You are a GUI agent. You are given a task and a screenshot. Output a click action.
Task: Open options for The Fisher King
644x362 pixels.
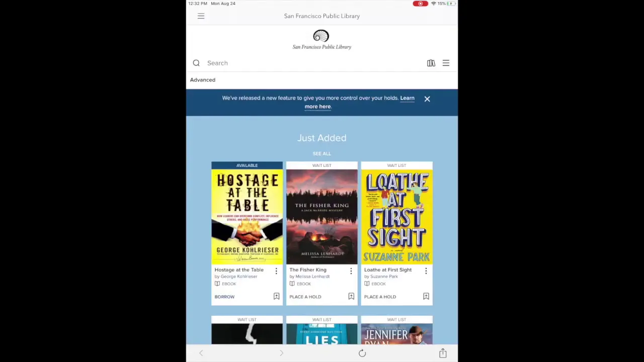(x=351, y=271)
